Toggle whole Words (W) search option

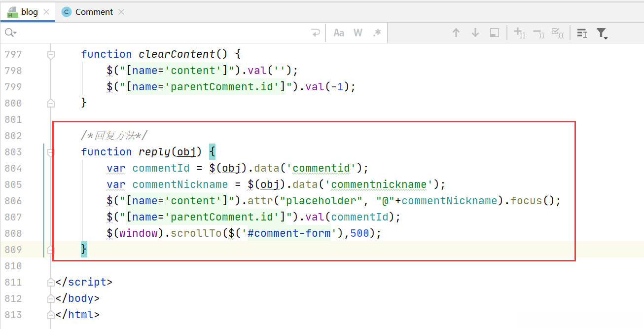point(358,33)
